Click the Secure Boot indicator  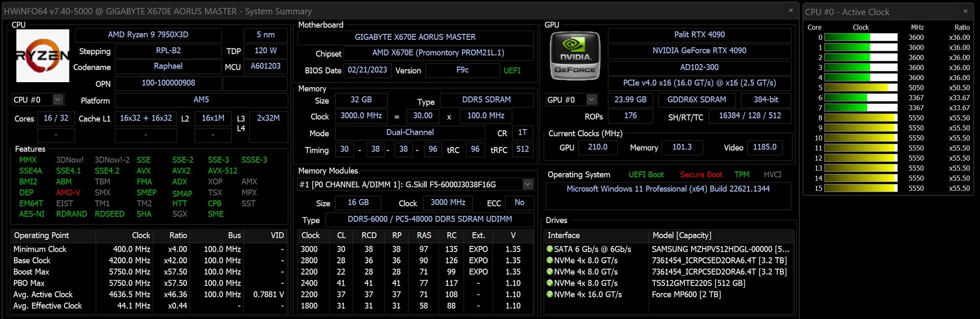pos(701,175)
